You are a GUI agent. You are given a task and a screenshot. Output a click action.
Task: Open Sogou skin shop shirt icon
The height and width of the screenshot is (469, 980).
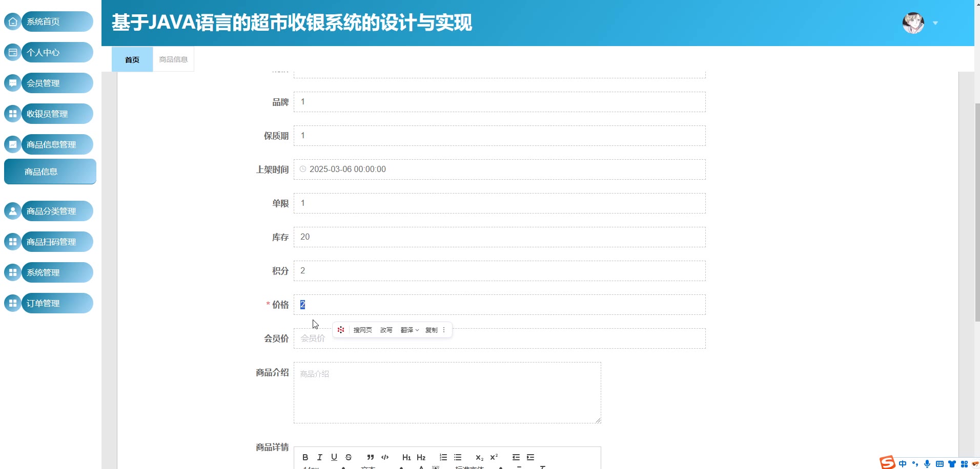point(952,464)
